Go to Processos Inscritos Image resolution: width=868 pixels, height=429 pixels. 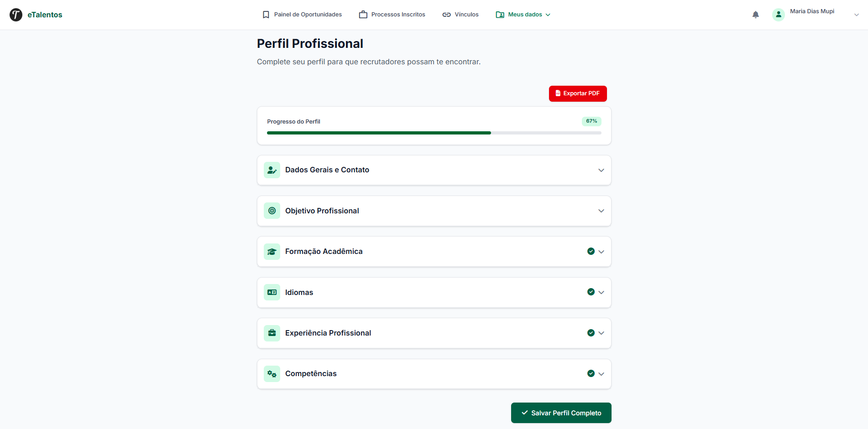click(392, 15)
